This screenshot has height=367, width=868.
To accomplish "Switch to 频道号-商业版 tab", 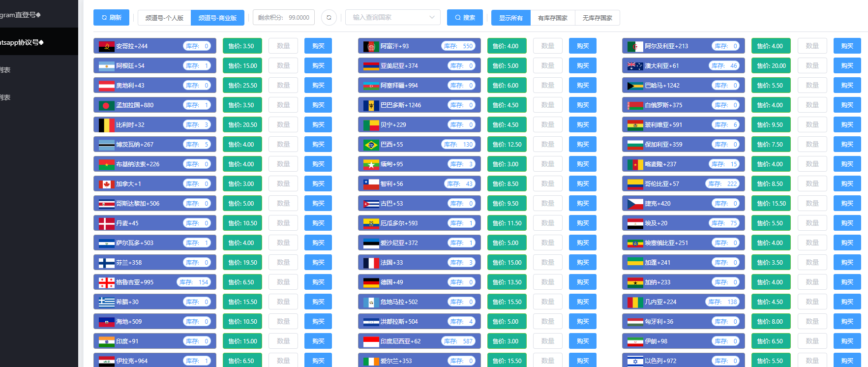I will click(x=217, y=18).
